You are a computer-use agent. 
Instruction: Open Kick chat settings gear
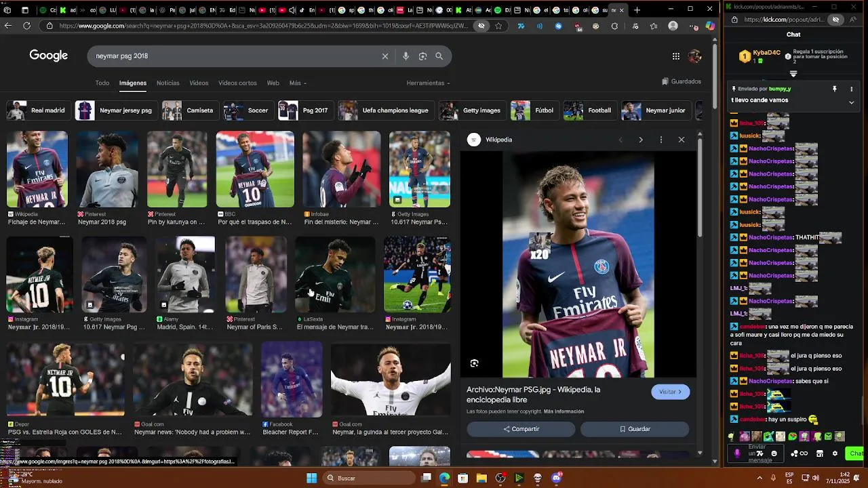tap(835, 453)
